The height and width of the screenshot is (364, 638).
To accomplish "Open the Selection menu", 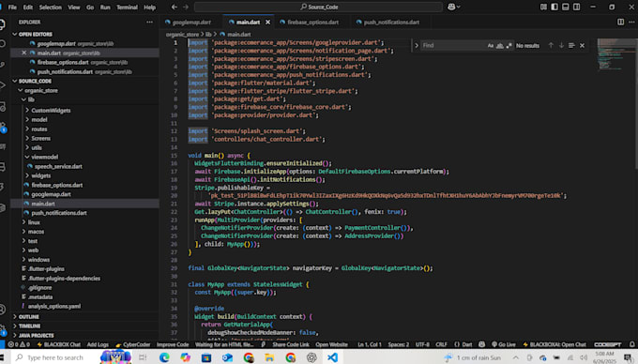I will [x=50, y=7].
